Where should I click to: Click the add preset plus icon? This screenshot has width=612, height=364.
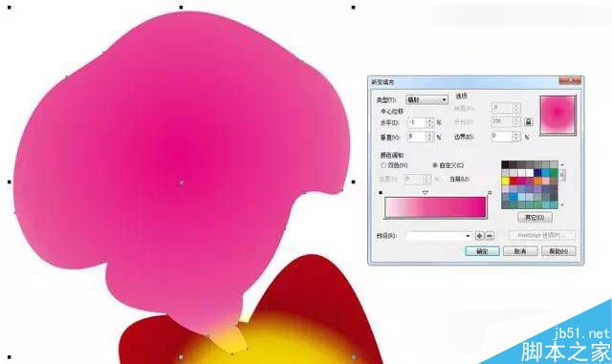[479, 236]
